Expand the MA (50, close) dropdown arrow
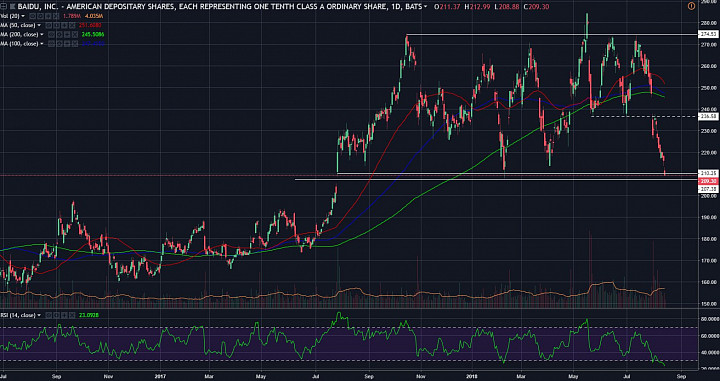Image resolution: width=720 pixels, height=381 pixels. 39,25
